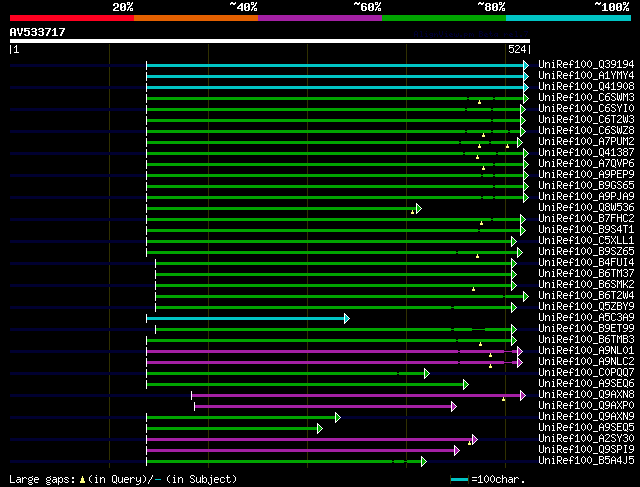
Task: Click yellow gap marker on C6SWZ8 alignment
Action: (484, 135)
